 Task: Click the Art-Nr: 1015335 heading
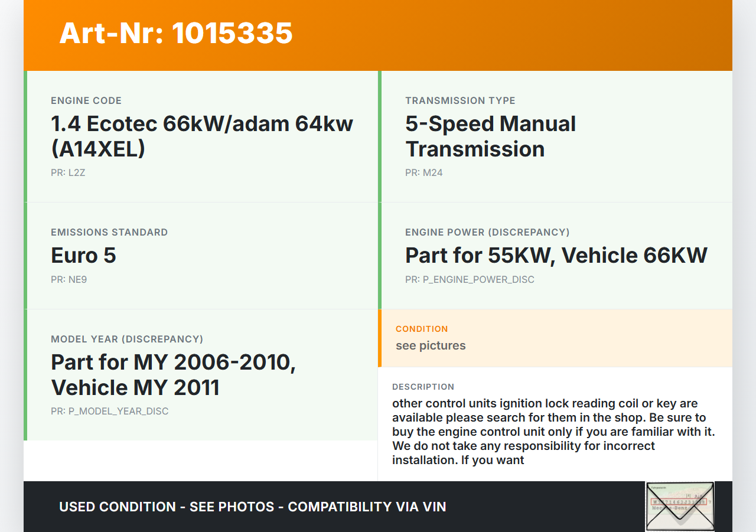[176, 33]
